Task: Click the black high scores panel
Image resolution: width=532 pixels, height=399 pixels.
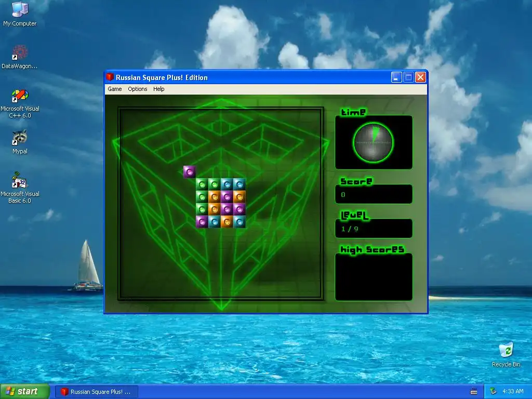Action: tap(374, 277)
